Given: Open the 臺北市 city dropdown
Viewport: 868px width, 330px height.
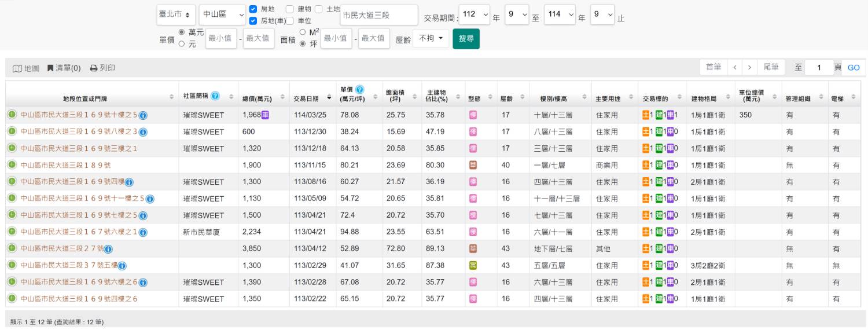Looking at the screenshot, I should pyautogui.click(x=176, y=15).
